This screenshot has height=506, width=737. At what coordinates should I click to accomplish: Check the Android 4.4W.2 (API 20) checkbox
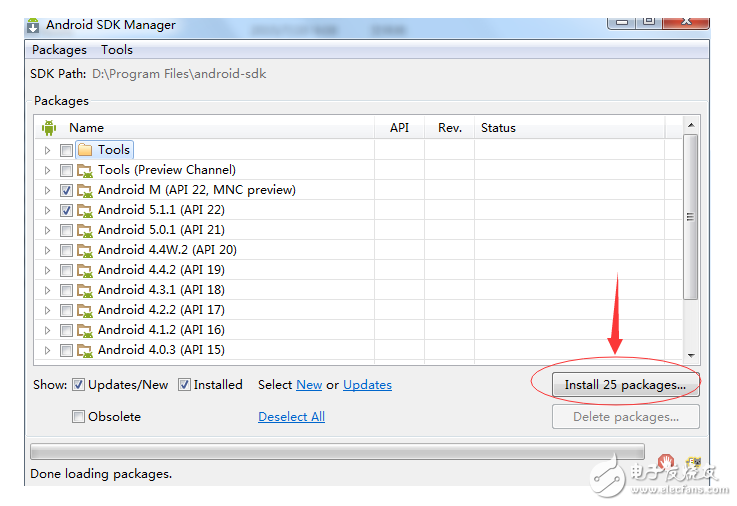(x=66, y=250)
